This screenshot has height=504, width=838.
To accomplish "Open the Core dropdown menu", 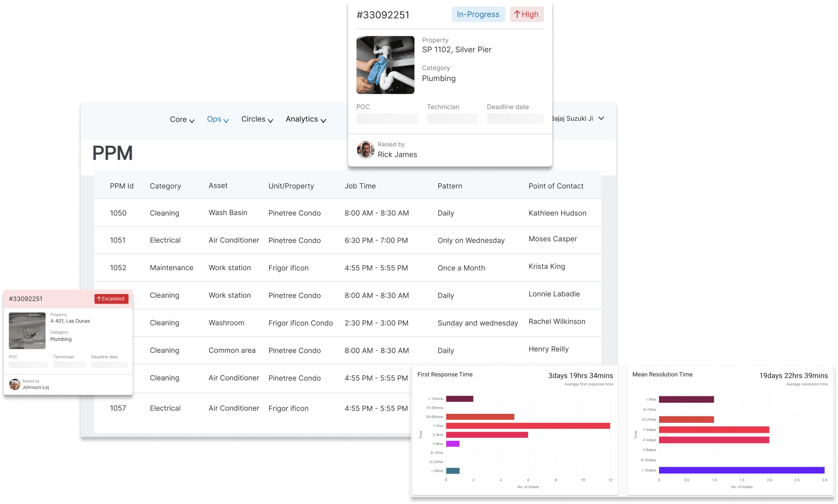I will 182,119.
